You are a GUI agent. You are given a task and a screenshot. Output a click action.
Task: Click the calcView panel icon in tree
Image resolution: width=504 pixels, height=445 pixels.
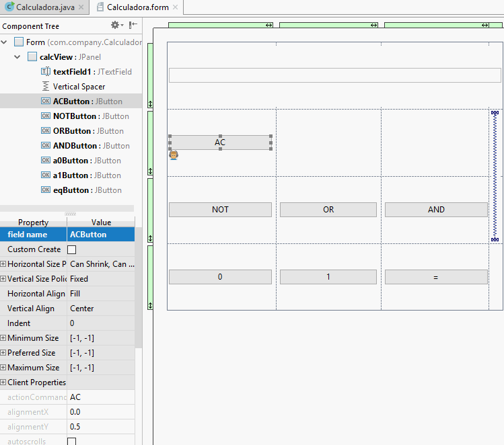pos(32,57)
